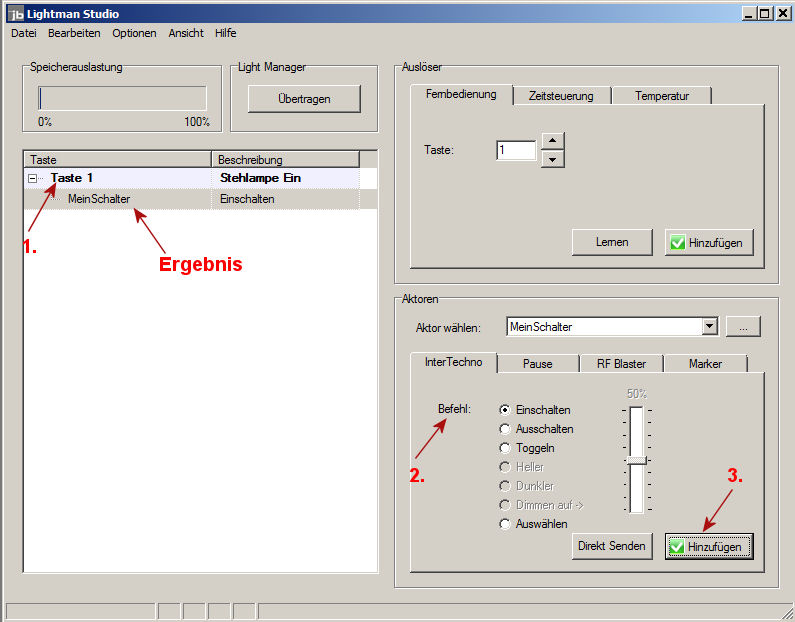Open the Aktor wählen dropdown

(709, 326)
